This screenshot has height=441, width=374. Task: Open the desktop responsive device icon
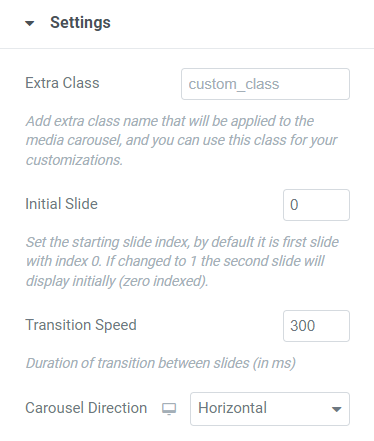(x=169, y=409)
